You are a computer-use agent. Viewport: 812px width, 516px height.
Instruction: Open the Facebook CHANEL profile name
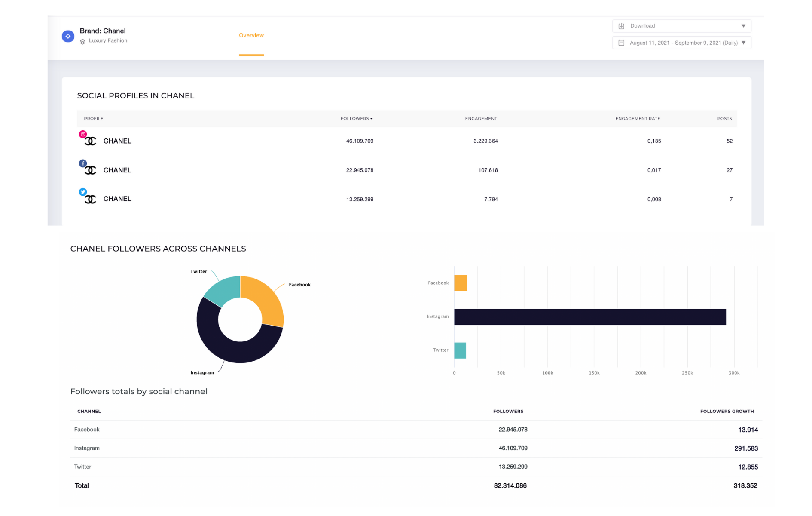pos(117,170)
